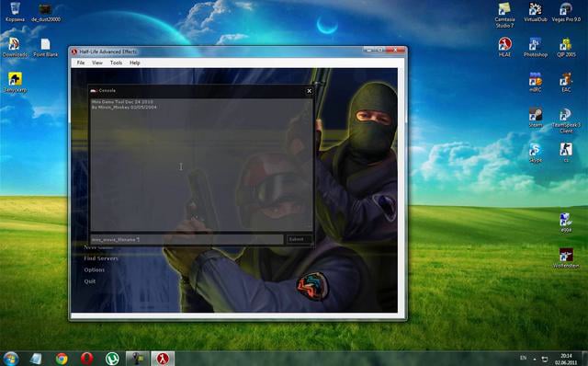Image resolution: width=588 pixels, height=366 pixels.
Task: Open the Windows Start menu orb
Action: point(10,359)
